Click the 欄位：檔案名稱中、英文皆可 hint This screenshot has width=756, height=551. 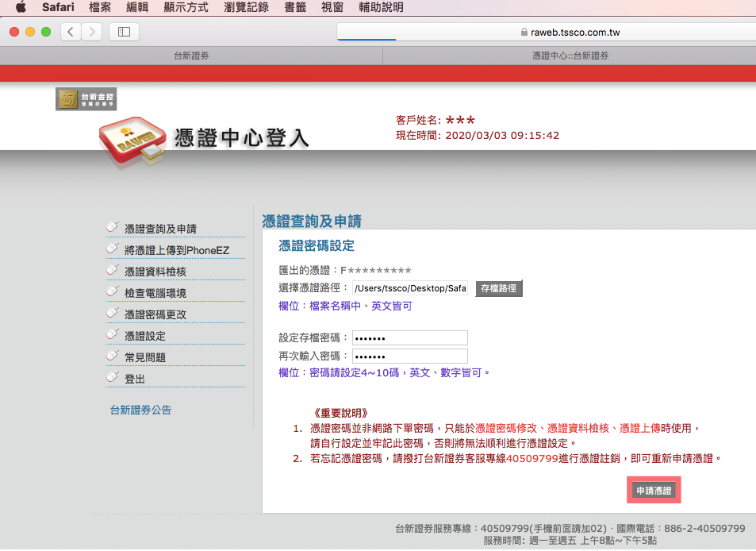click(x=345, y=306)
